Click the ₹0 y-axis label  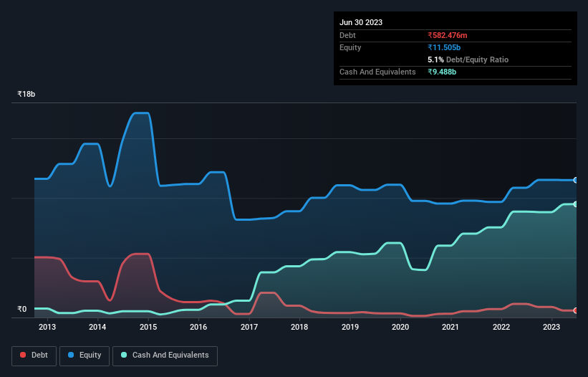(22, 309)
